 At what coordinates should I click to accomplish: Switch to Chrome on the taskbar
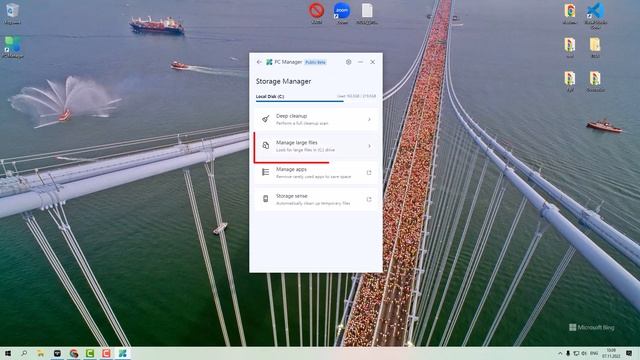(73, 353)
